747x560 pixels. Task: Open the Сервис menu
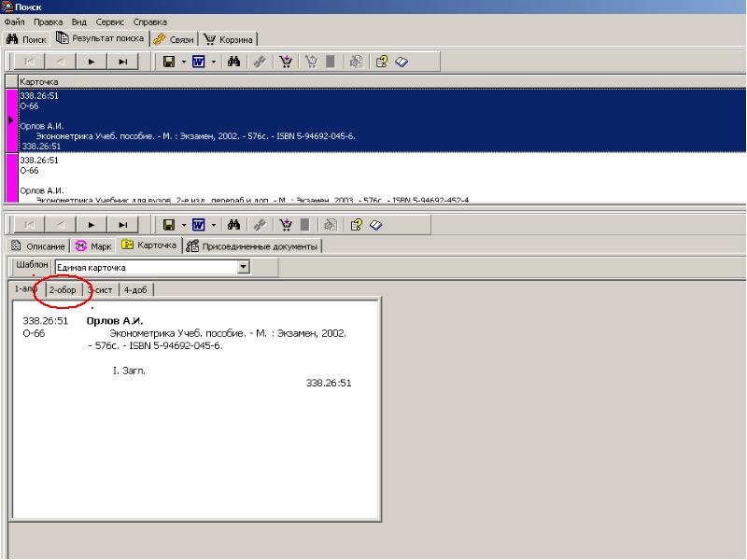[x=110, y=21]
